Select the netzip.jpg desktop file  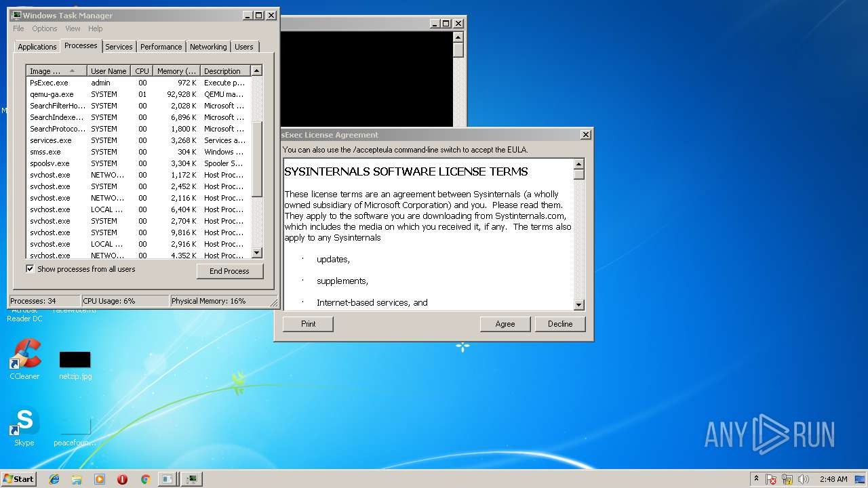[75, 365]
